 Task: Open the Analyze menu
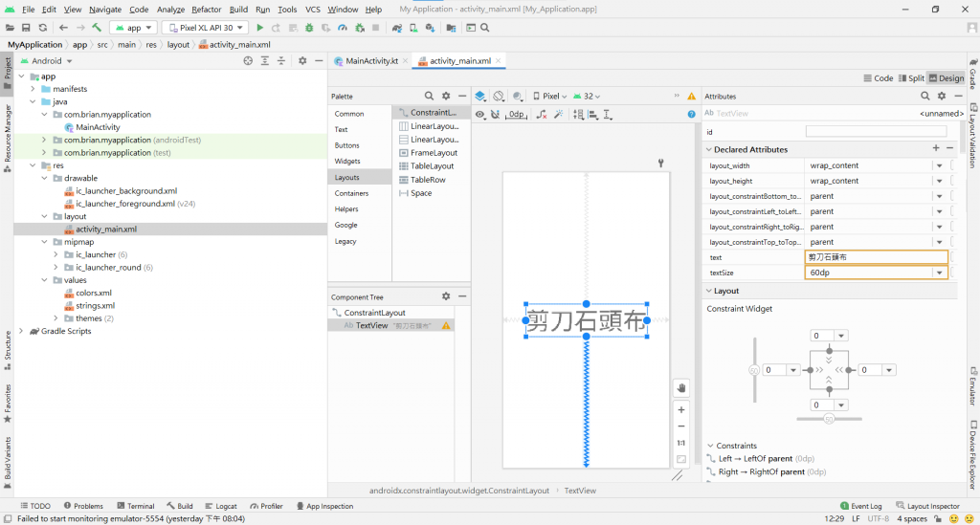pos(170,10)
